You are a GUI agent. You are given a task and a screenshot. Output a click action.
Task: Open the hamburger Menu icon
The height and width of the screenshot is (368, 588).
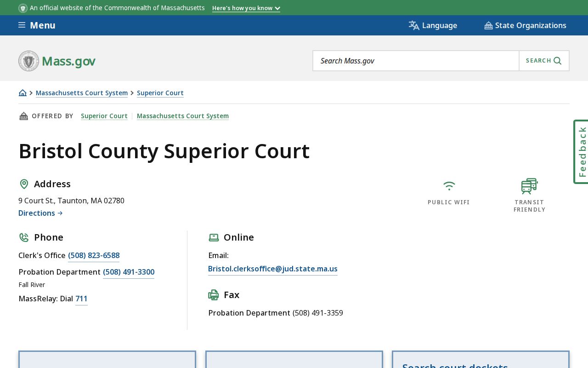(22, 25)
